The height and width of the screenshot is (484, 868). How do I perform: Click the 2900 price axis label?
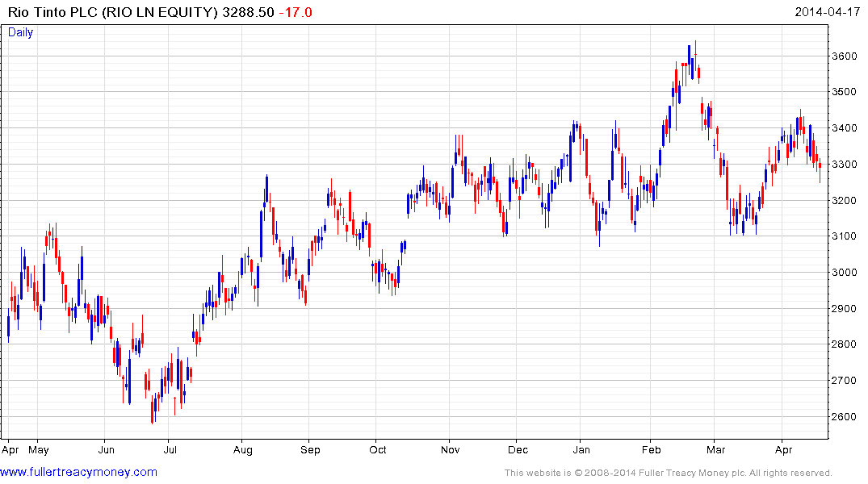pyautogui.click(x=845, y=309)
